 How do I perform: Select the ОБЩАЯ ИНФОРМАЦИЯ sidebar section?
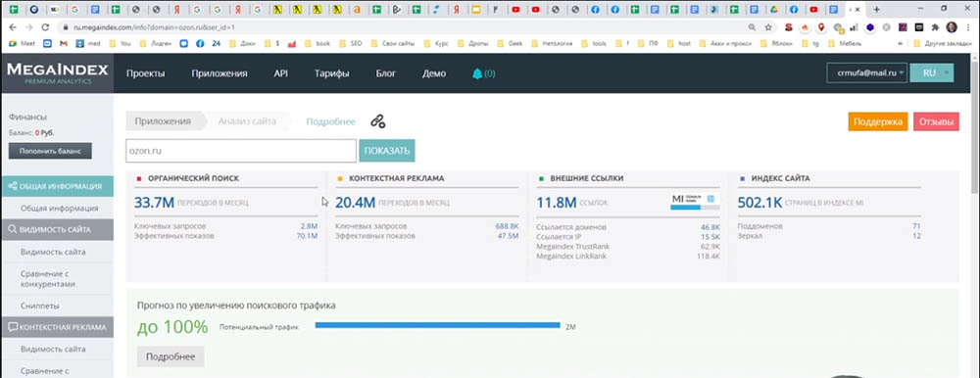[x=57, y=186]
